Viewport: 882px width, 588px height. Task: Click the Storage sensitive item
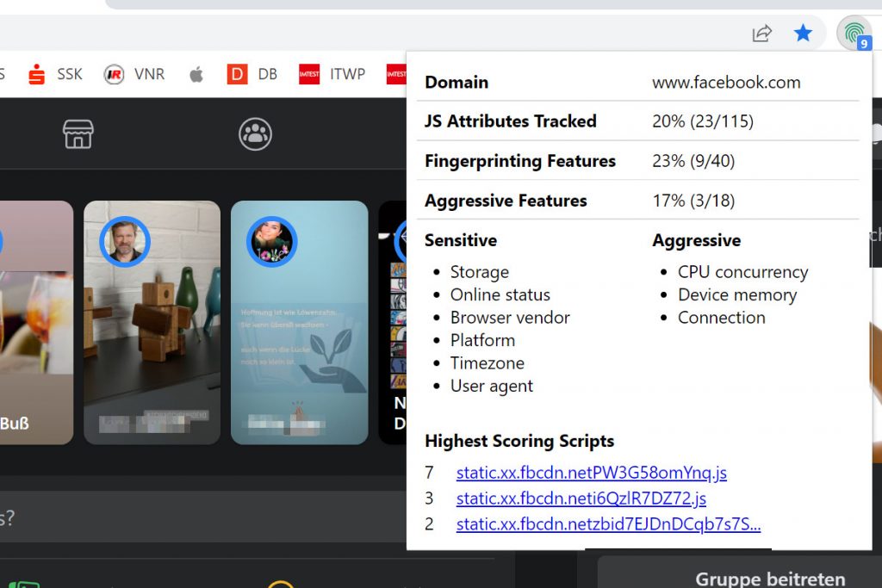(x=479, y=272)
